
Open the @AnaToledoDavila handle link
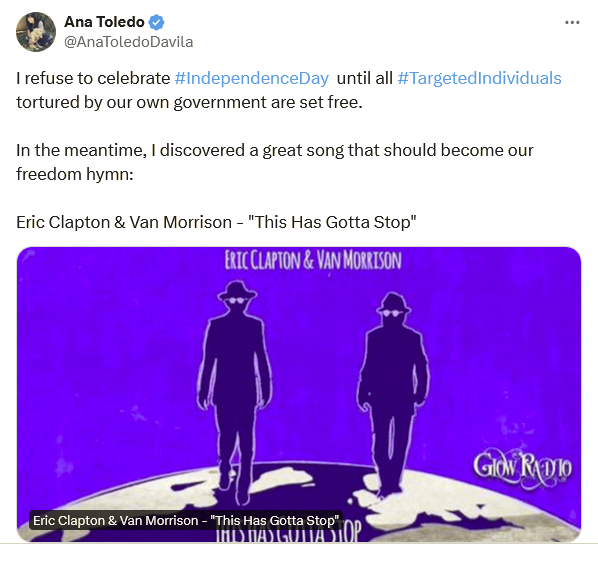pyautogui.click(x=129, y=42)
